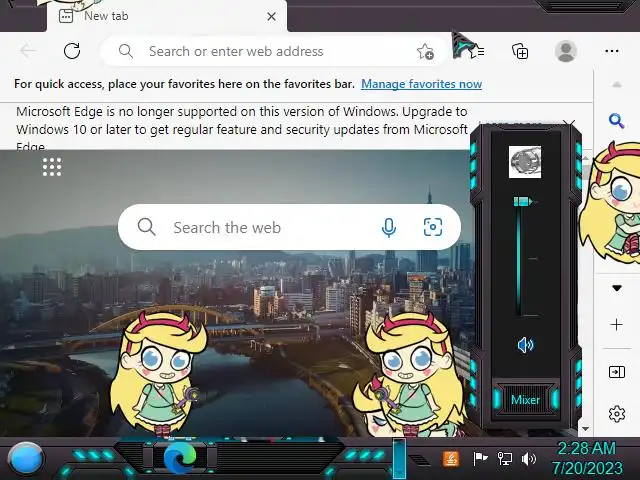The width and height of the screenshot is (640, 480).
Task: Open Microsoft Edge on the taskbar
Action: coord(180,458)
